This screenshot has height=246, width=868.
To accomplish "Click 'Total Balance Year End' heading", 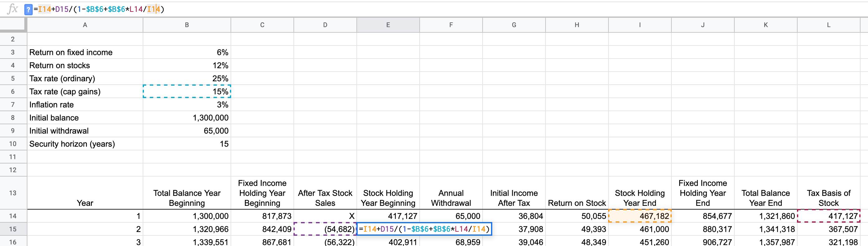I will [765, 193].
